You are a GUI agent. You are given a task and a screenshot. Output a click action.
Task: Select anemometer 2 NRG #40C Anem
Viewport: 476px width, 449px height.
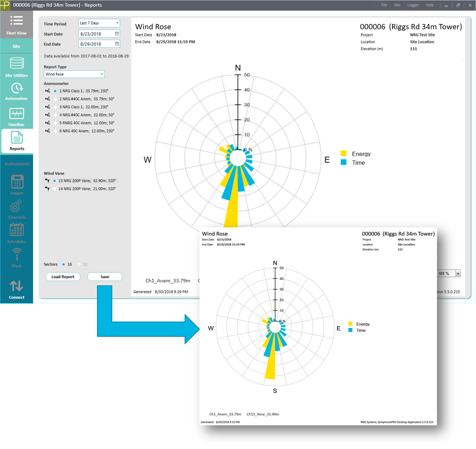pos(55,99)
